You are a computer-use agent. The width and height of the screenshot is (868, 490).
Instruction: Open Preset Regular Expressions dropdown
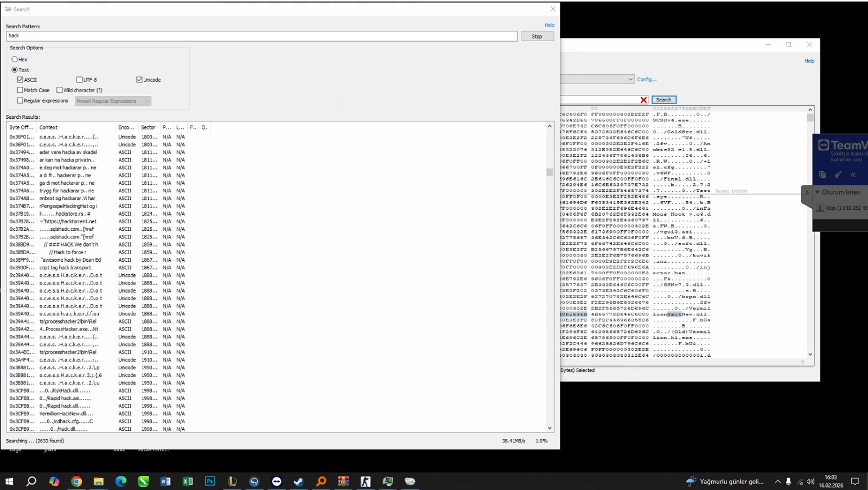pos(113,101)
